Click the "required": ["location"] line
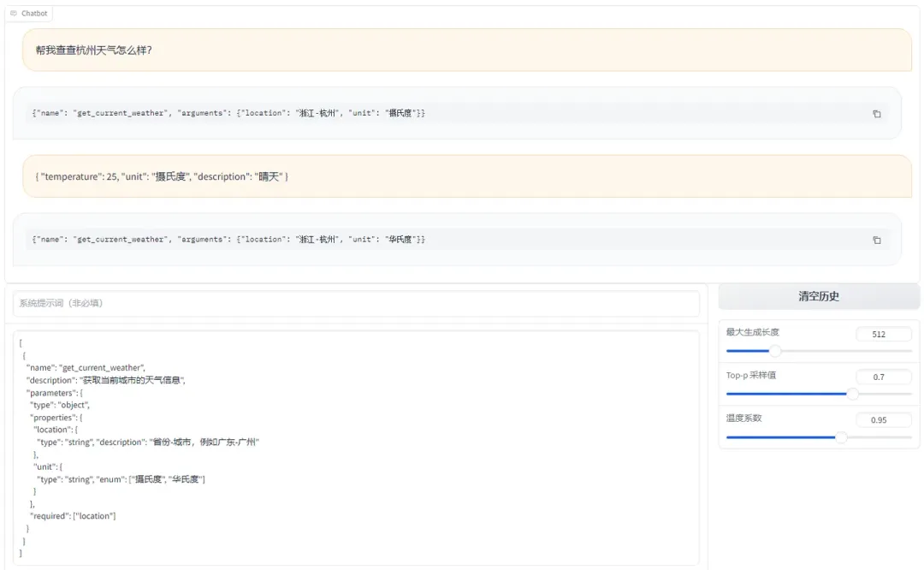 click(x=73, y=516)
